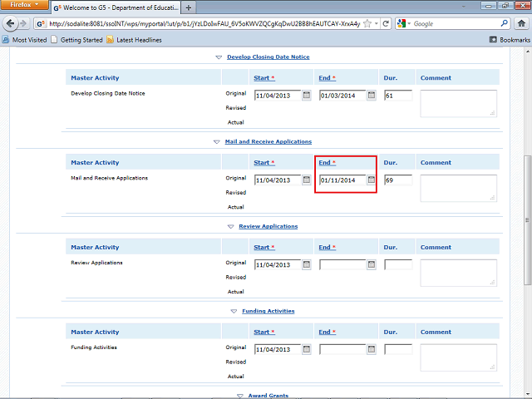Click the Review Applications comment box
Screen dimensions: 532x399
click(x=458, y=273)
